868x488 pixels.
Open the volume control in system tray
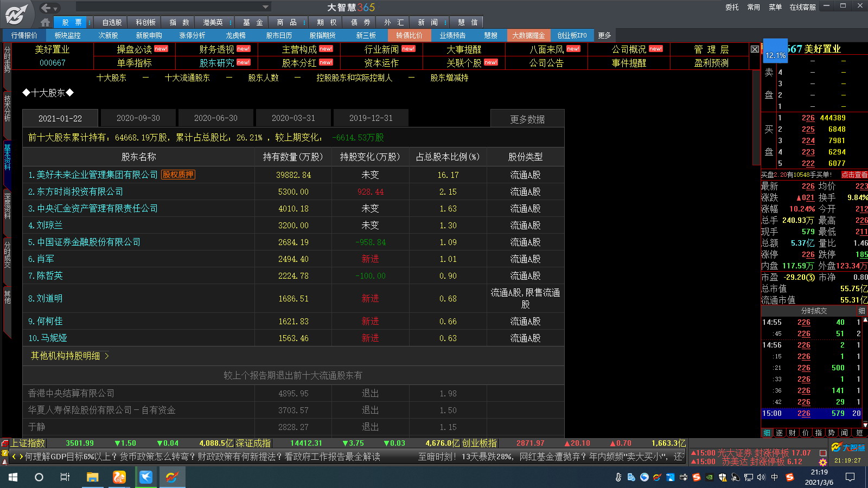[x=761, y=477]
